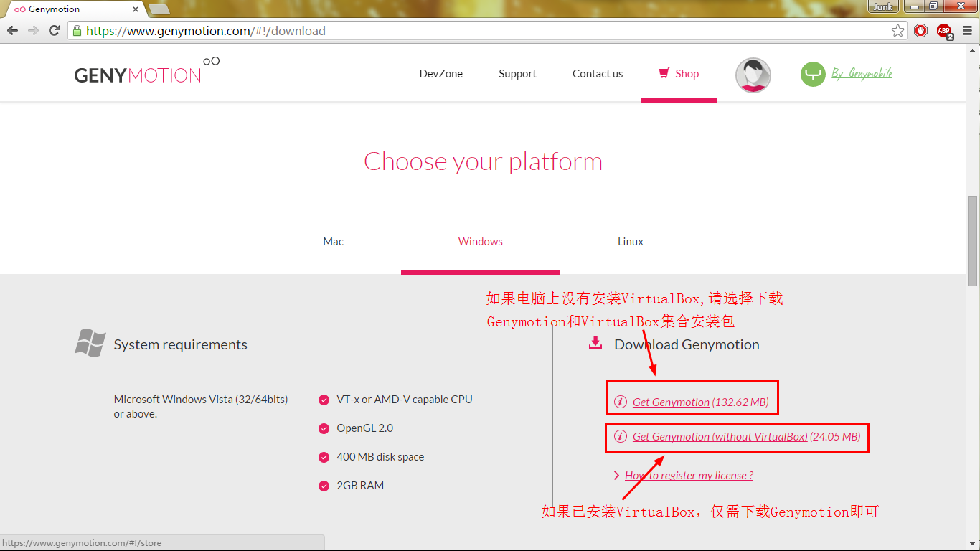Viewport: 980px width, 551px height.
Task: Select the Windows platform tab
Action: pyautogui.click(x=481, y=242)
